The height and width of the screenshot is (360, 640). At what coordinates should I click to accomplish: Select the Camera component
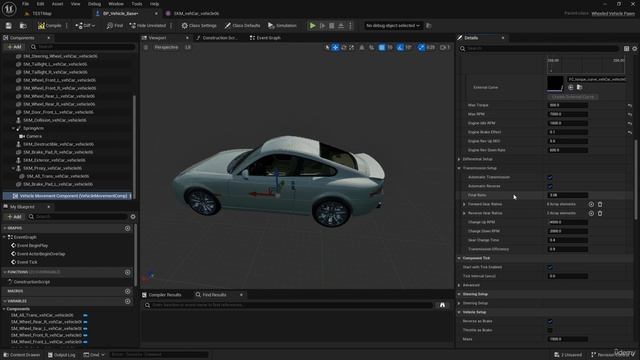click(34, 136)
